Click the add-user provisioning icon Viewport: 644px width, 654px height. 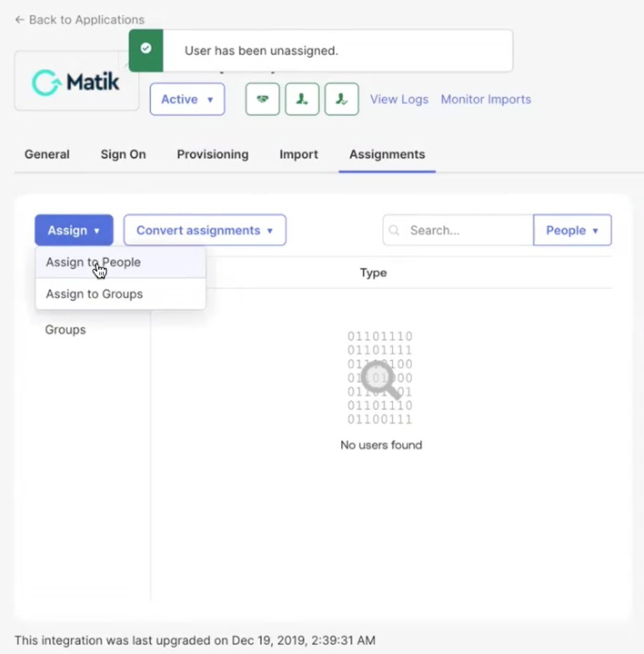[x=302, y=99]
